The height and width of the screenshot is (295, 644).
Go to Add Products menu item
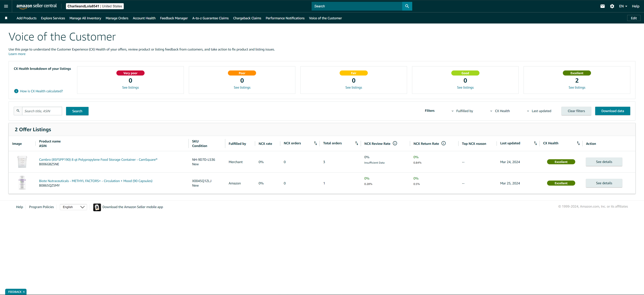pyautogui.click(x=26, y=18)
